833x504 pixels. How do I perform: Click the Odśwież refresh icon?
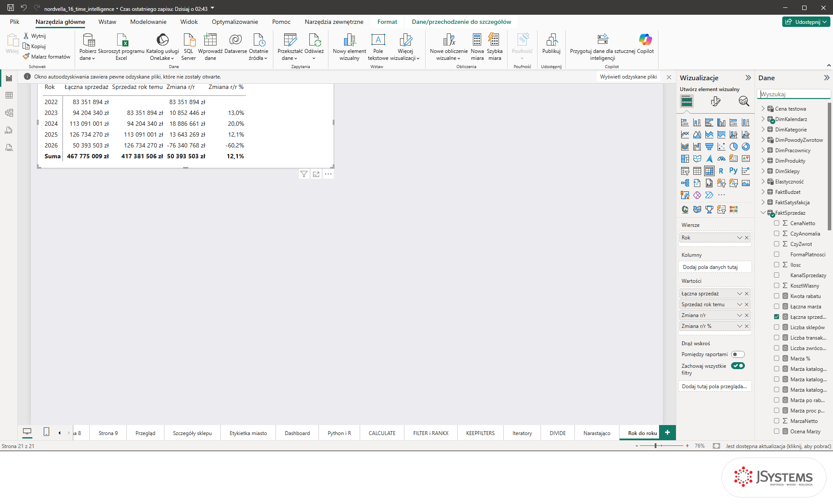point(315,40)
